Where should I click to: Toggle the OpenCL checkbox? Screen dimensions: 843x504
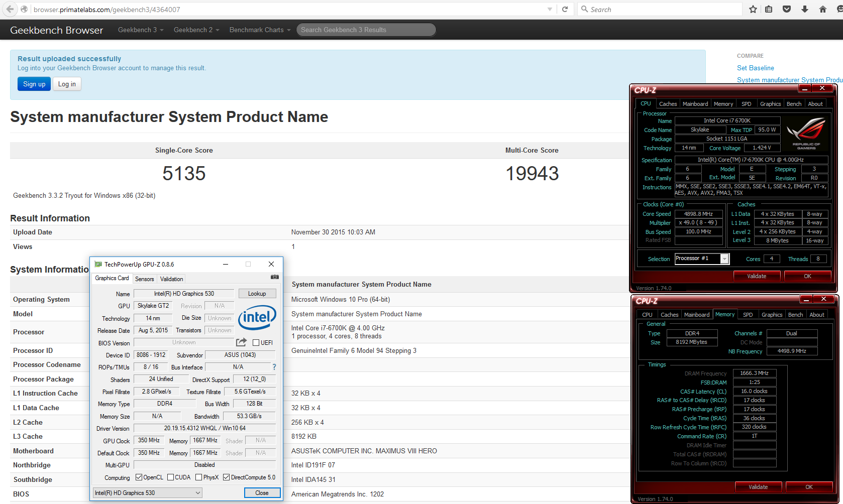139,477
